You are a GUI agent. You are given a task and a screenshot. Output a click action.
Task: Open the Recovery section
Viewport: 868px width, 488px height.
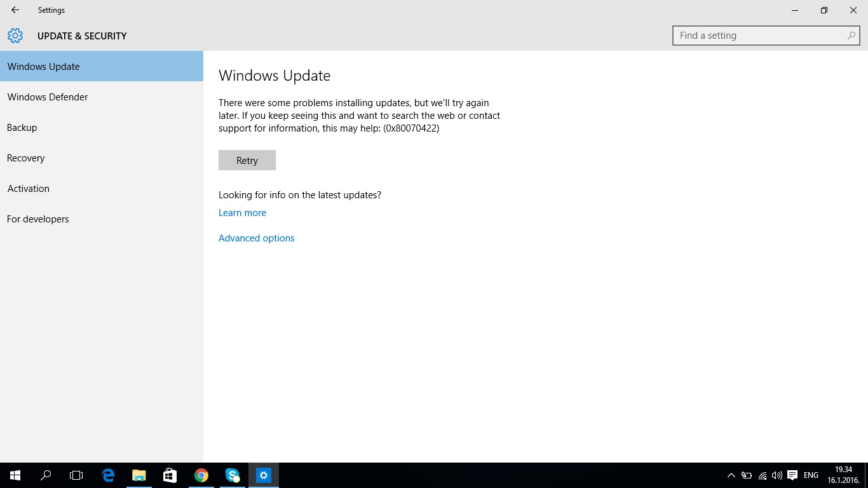102,158
